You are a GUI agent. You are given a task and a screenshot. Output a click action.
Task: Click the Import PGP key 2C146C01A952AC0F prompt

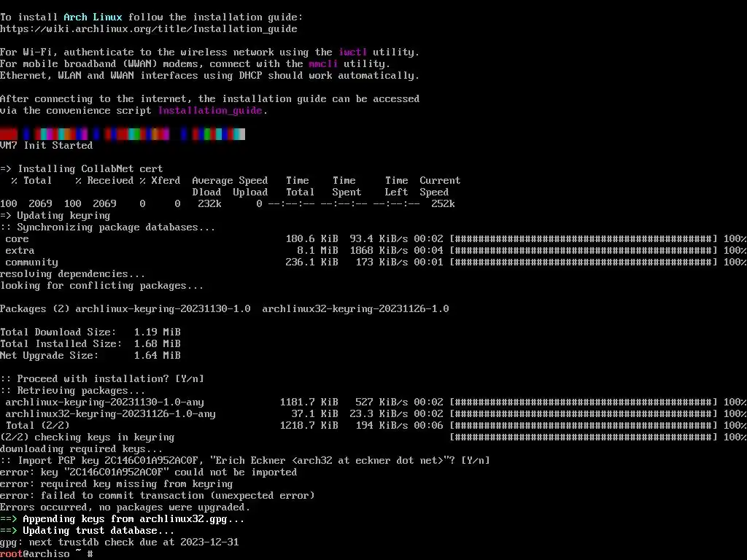pos(245,461)
